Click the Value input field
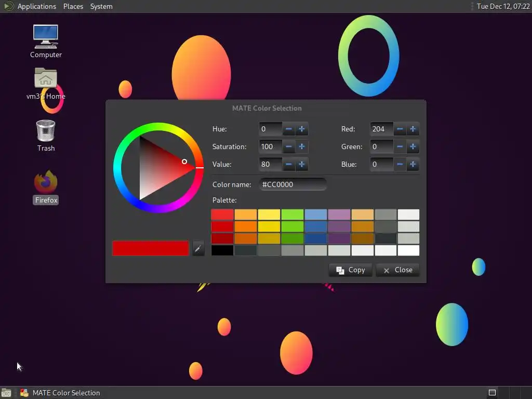The height and width of the screenshot is (399, 532). coord(270,165)
